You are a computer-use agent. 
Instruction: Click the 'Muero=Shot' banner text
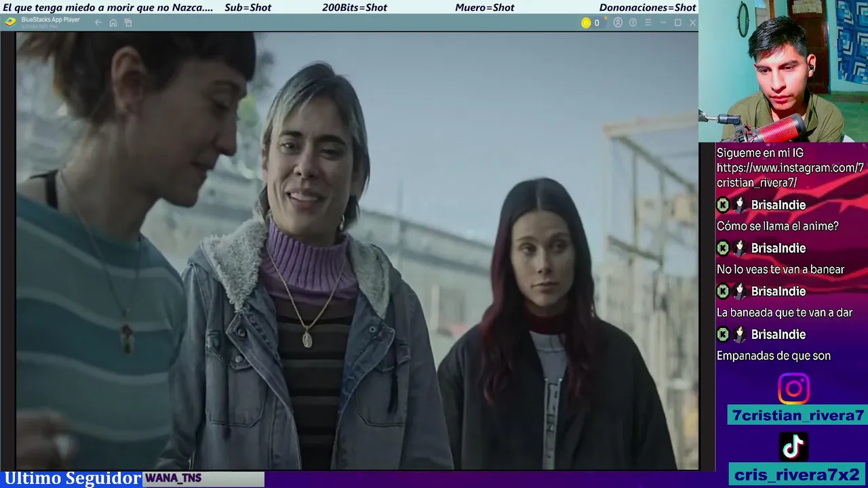[x=485, y=7]
